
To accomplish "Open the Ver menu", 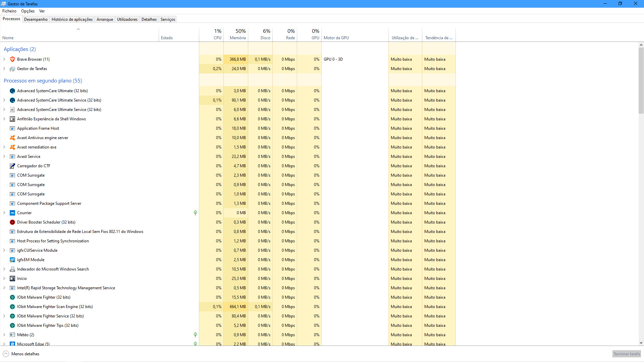I will point(42,11).
